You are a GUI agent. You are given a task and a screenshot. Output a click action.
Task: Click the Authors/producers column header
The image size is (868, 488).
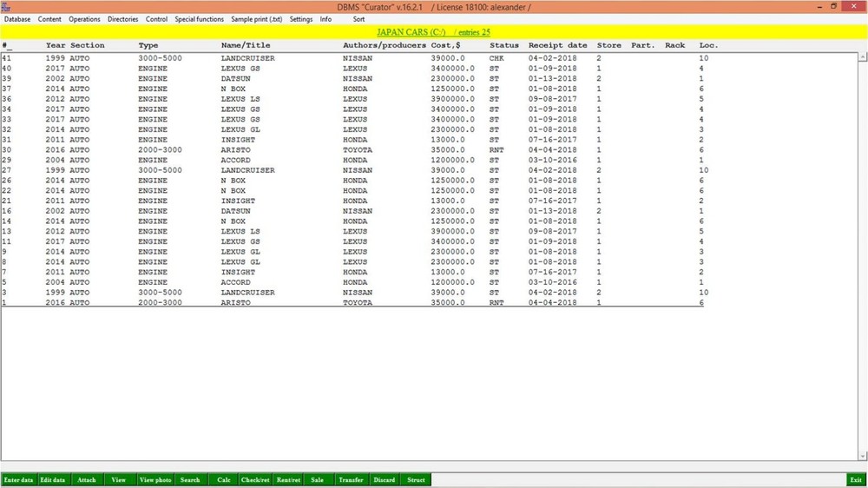pyautogui.click(x=385, y=45)
